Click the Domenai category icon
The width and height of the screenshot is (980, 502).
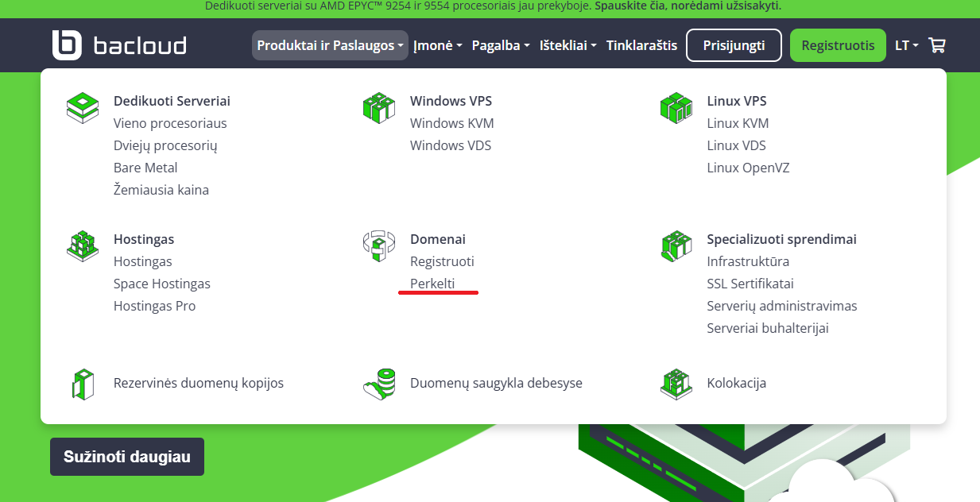click(x=378, y=246)
